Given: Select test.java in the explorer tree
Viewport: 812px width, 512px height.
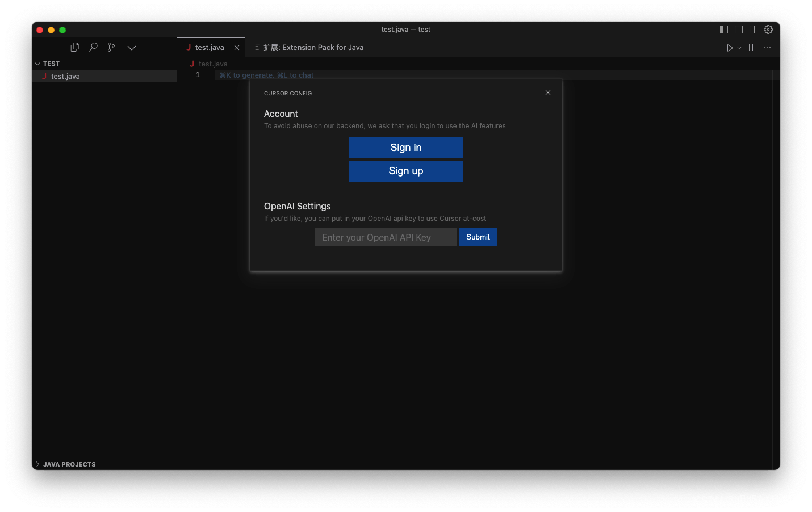Looking at the screenshot, I should coord(104,76).
